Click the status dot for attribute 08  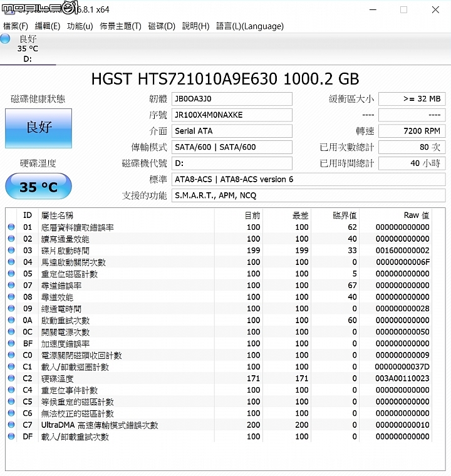tap(11, 297)
